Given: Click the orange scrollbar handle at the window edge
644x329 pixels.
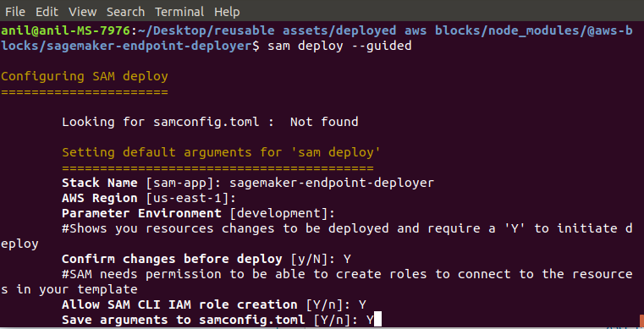Looking at the screenshot, I should [x=641, y=321].
